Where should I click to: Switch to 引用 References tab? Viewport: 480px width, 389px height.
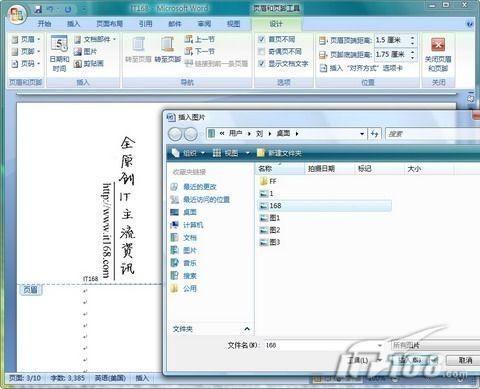click(145, 24)
